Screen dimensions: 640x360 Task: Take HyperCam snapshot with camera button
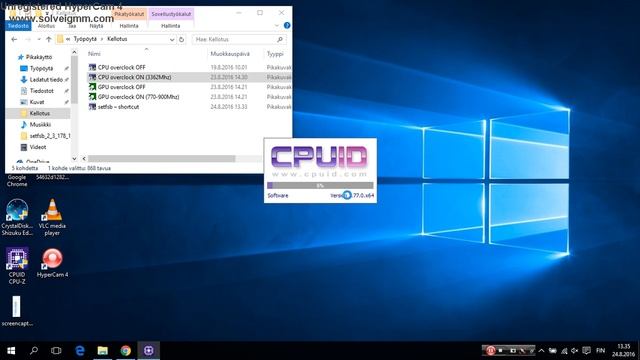point(513,351)
